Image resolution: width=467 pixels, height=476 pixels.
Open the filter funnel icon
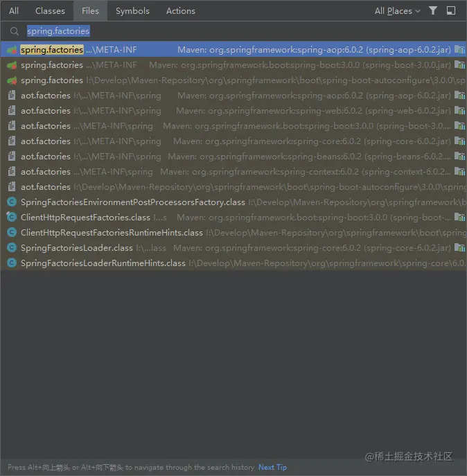coord(433,11)
